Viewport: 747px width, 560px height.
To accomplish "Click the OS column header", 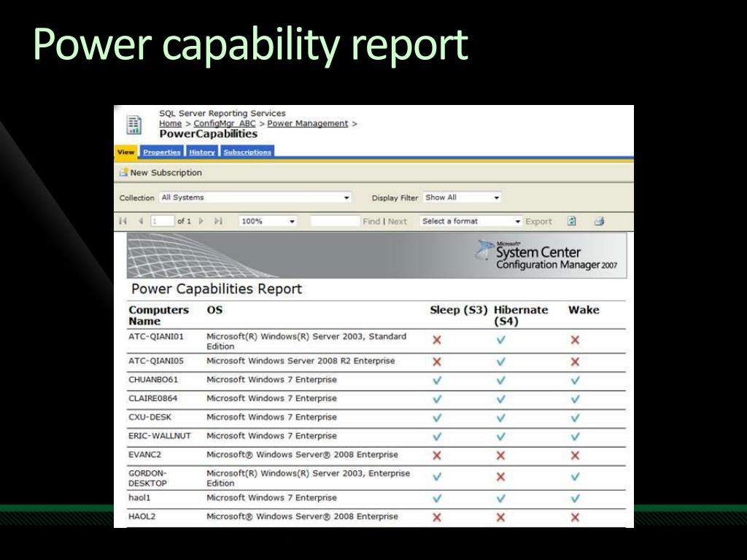I will (x=214, y=310).
